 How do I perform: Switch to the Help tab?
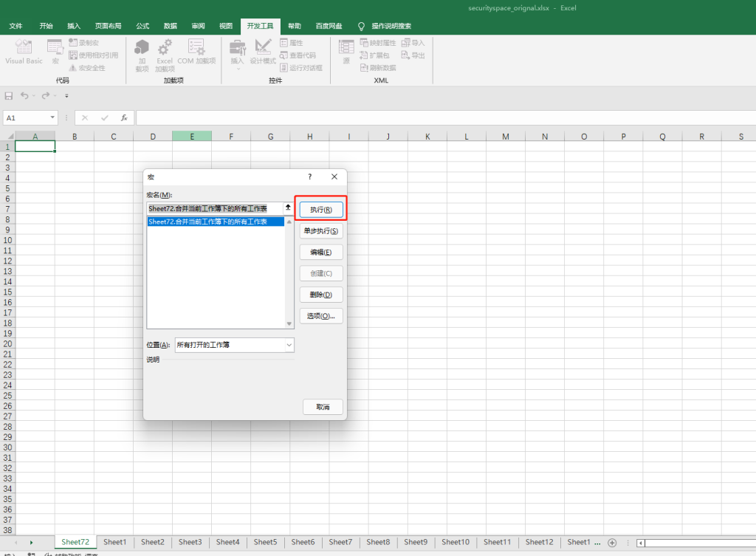295,26
